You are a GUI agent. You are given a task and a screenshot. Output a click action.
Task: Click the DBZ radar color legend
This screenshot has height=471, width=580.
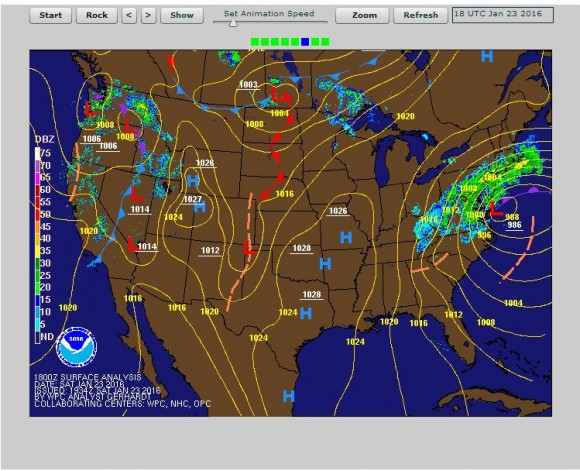[x=45, y=239]
